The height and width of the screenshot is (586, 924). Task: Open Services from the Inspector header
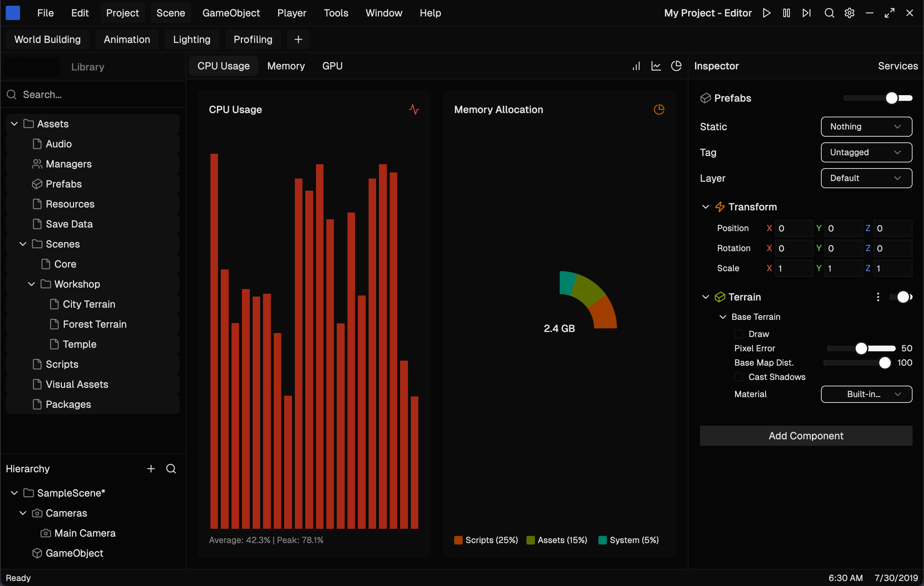898,65
